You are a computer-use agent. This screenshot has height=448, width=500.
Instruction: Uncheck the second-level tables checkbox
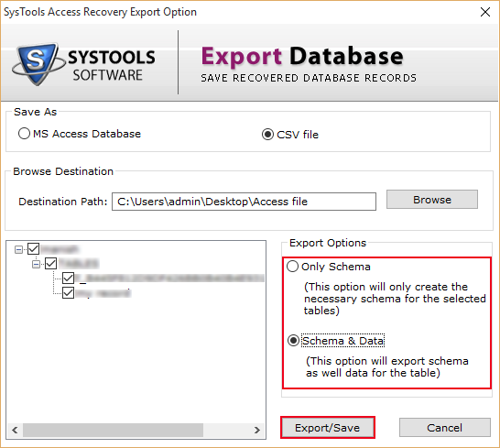[50, 264]
